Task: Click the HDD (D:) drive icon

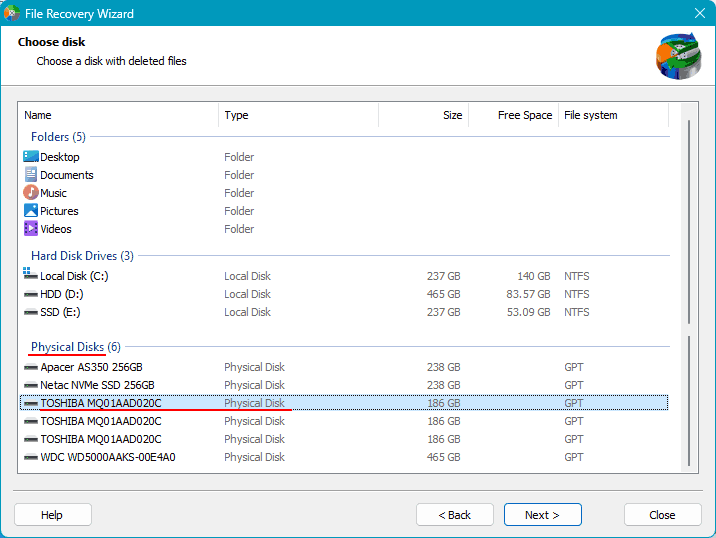Action: tap(31, 294)
